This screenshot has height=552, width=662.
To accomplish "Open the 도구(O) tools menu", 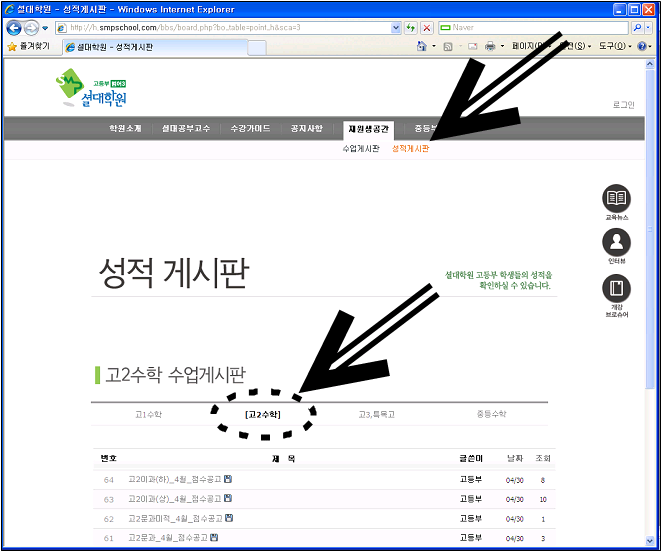I will 615,46.
